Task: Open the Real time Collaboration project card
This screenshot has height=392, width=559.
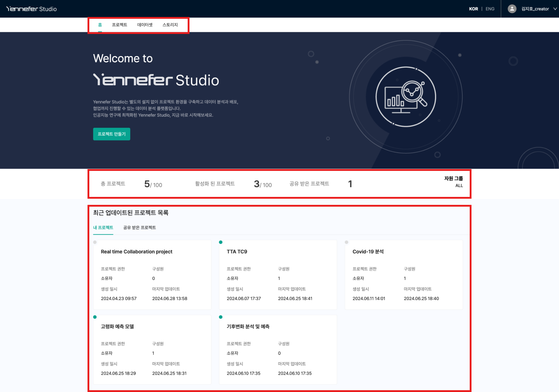Action: click(152, 275)
